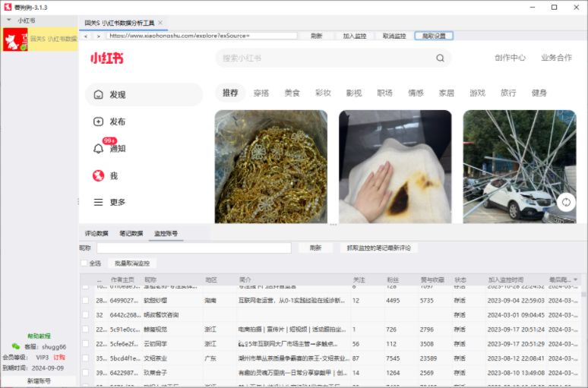Select the 美食 category tab
Image resolution: width=588 pixels, height=388 pixels.
click(292, 93)
